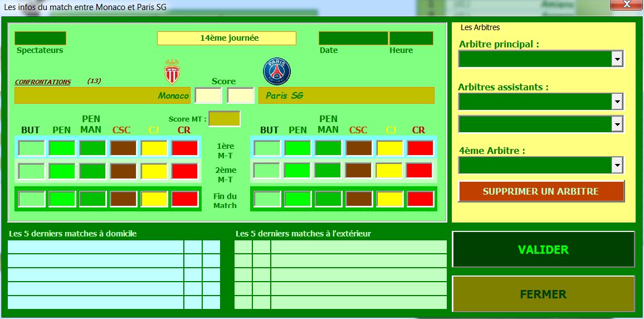This screenshot has height=319, width=644.
Task: Click Paris SG CR box for 2ème M-T
Action: coord(420,171)
